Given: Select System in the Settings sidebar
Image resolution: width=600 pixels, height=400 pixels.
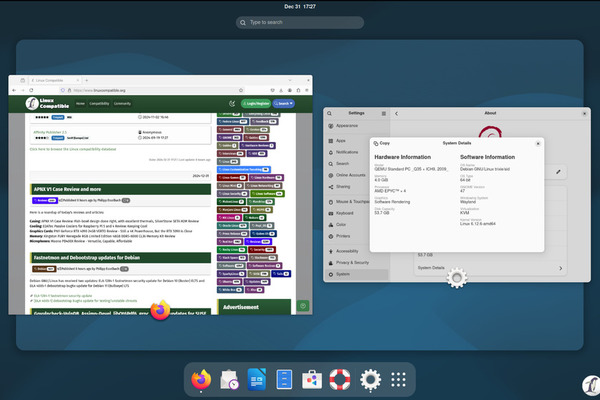Looking at the screenshot, I should (356, 274).
